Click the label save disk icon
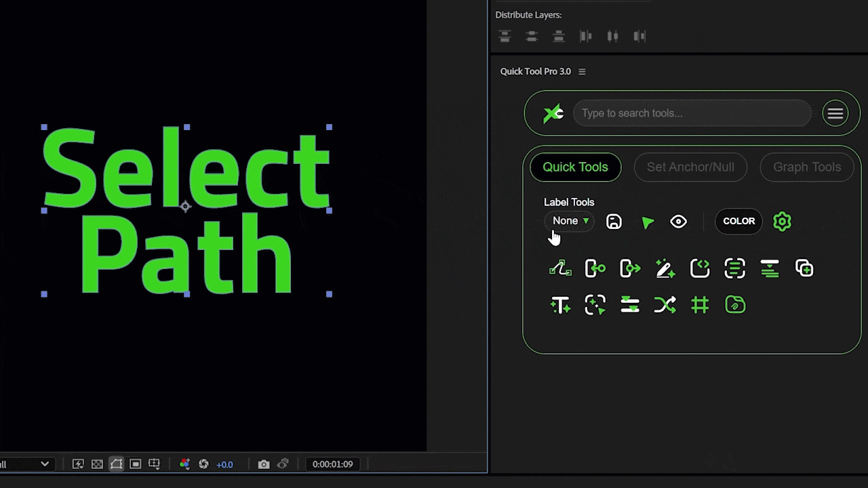Image resolution: width=868 pixels, height=488 pixels. tap(614, 222)
